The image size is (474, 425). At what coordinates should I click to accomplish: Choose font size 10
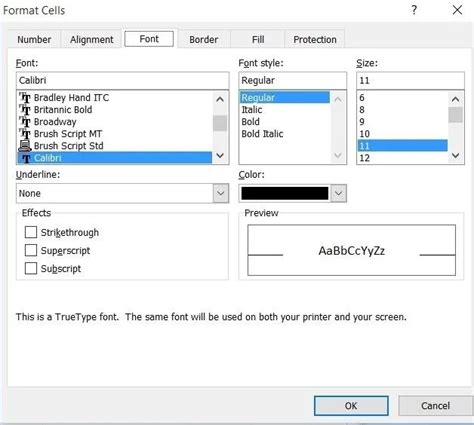coord(364,134)
